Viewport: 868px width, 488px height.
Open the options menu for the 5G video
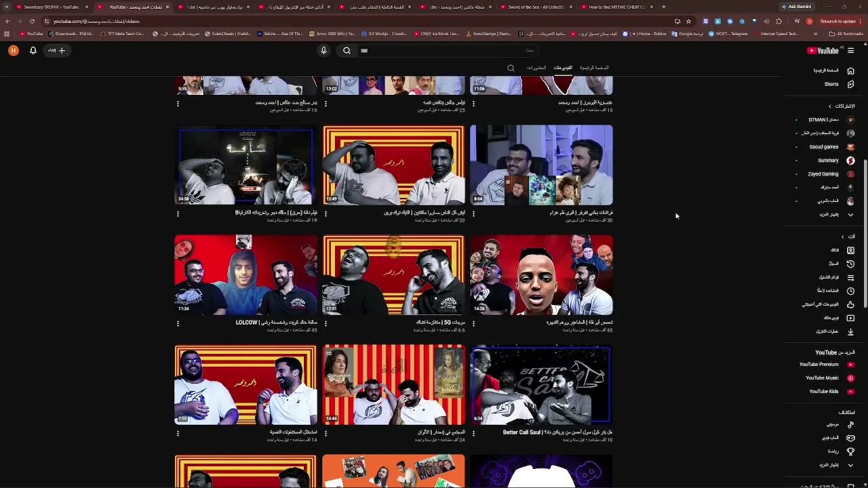(x=325, y=323)
